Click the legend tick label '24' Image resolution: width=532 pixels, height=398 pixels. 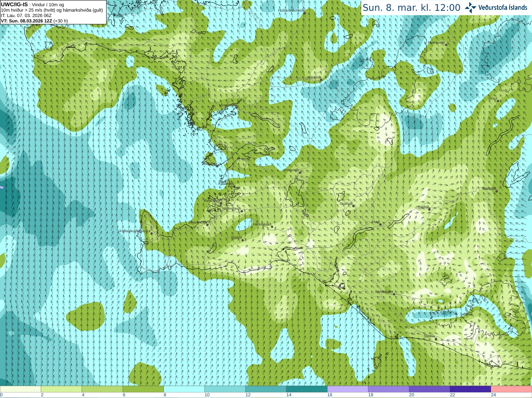click(x=493, y=395)
